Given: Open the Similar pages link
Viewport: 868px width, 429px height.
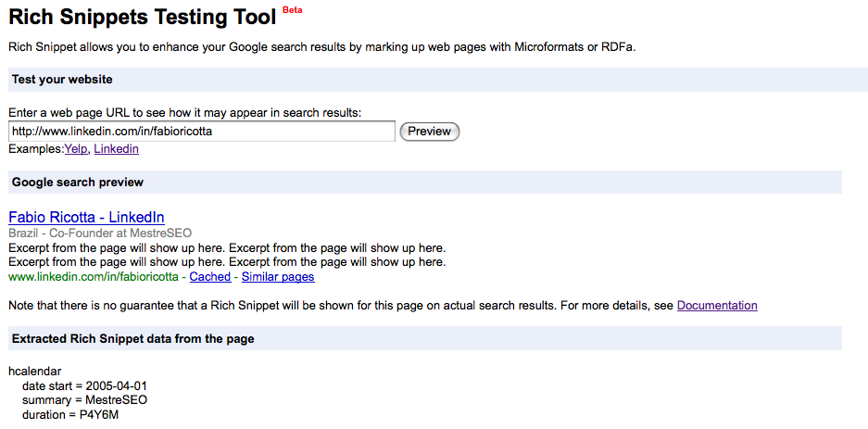Looking at the screenshot, I should coord(278,277).
